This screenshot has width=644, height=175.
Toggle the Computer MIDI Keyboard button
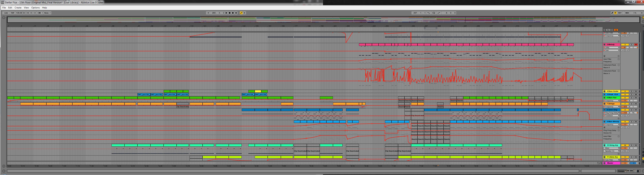tap(615, 13)
